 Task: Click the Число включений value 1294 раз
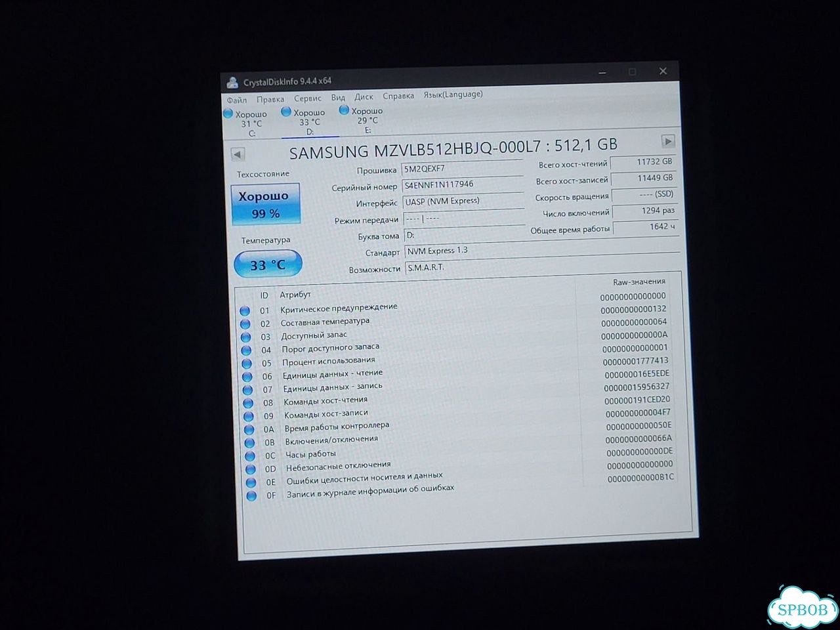[x=644, y=211]
